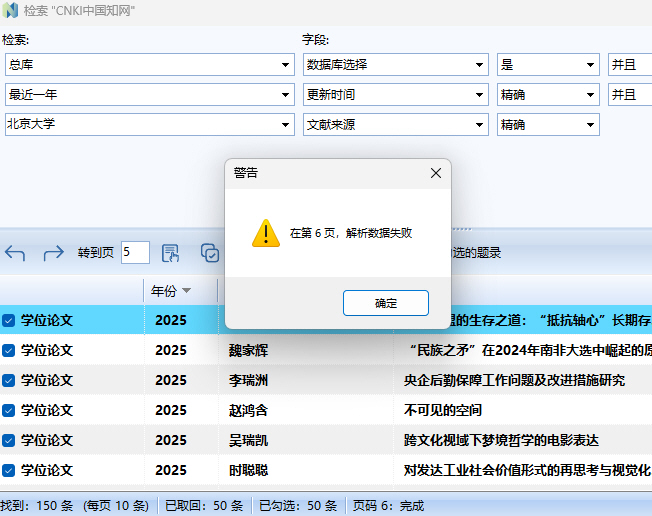
Task: Click the jump-to-page icon beside page number box
Action: pyautogui.click(x=170, y=253)
